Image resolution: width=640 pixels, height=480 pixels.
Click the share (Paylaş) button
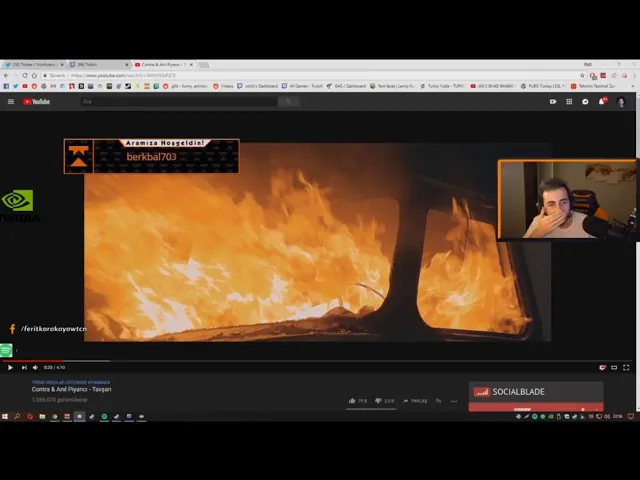415,401
